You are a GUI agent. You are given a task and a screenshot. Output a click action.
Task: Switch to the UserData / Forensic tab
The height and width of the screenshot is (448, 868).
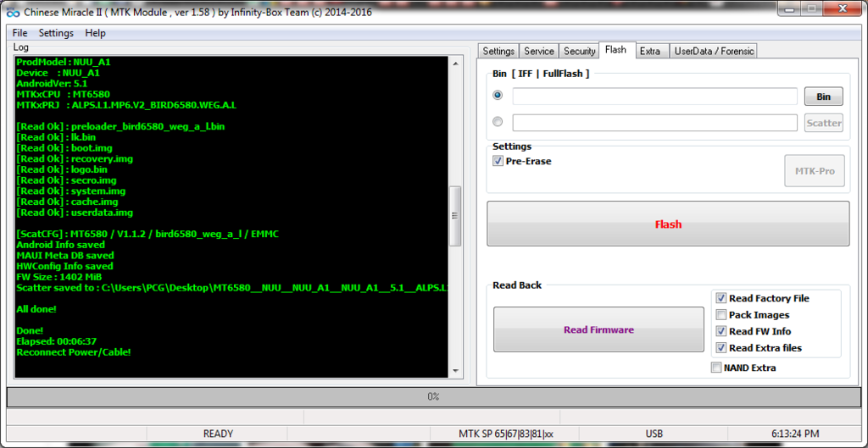click(x=713, y=51)
